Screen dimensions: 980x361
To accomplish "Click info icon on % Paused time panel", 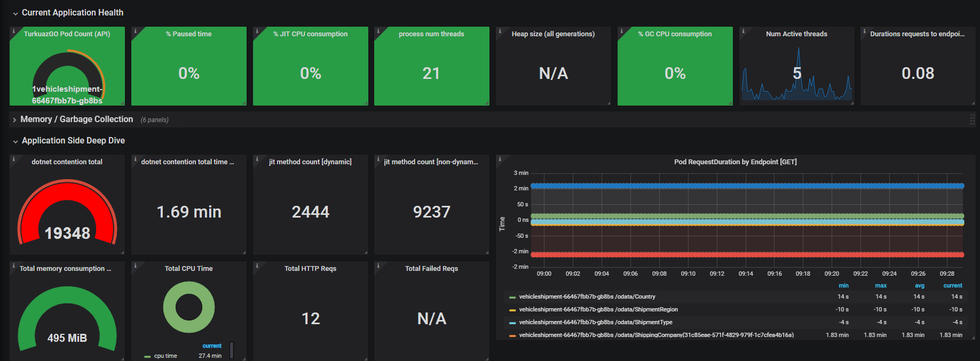I will [x=136, y=31].
